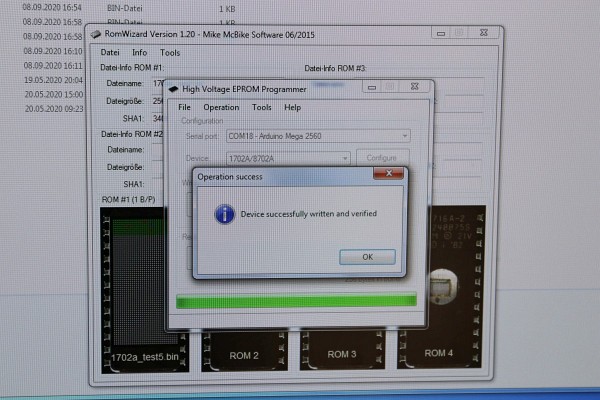Select the ROM 4 chip slot
600x400 pixels.
pyautogui.click(x=438, y=353)
